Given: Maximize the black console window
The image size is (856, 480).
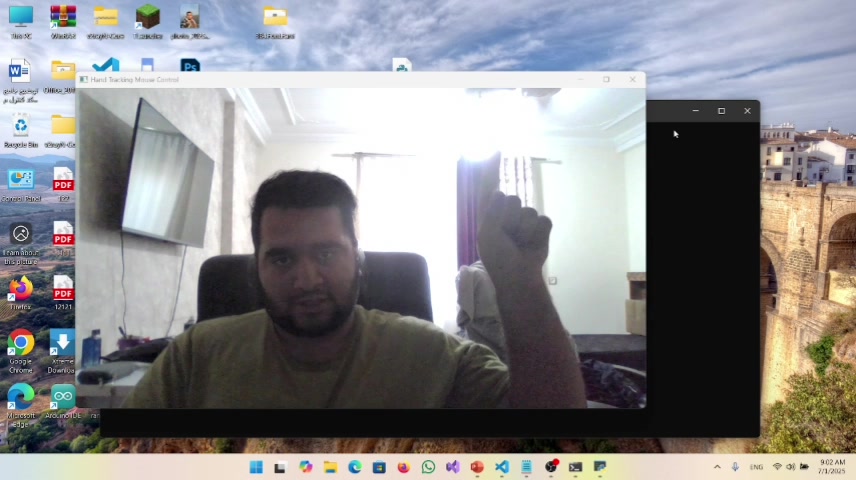Looking at the screenshot, I should 721,111.
